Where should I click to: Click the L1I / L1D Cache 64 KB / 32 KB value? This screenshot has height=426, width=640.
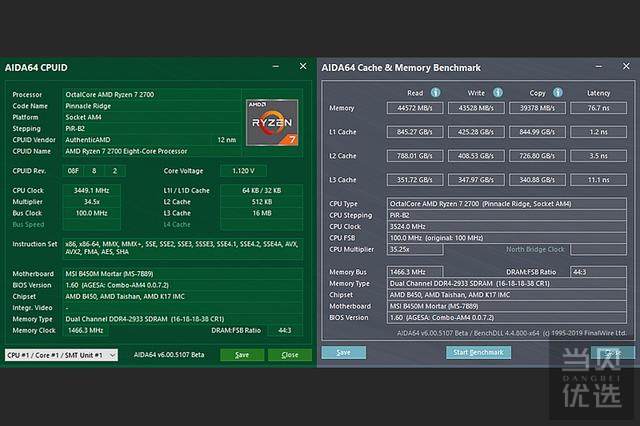(262, 191)
